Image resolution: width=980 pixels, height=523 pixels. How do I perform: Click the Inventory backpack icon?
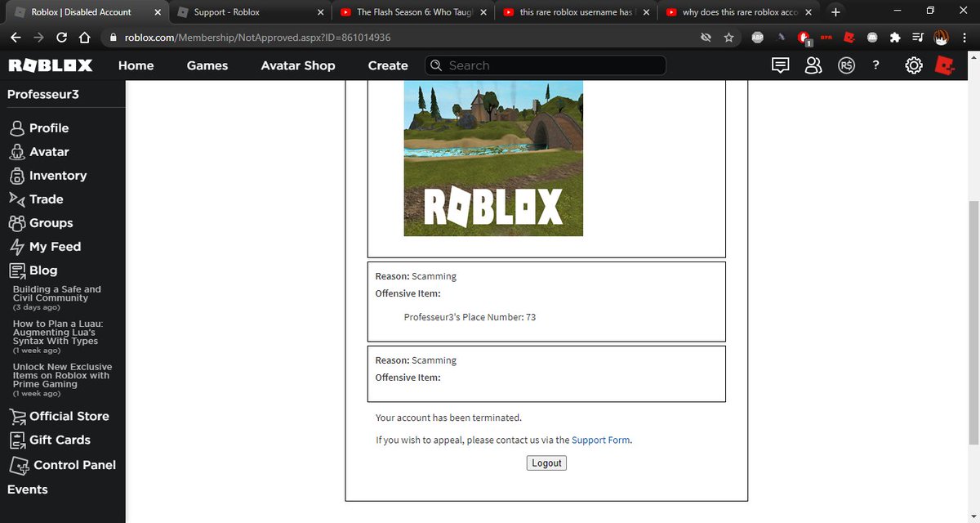(17, 176)
